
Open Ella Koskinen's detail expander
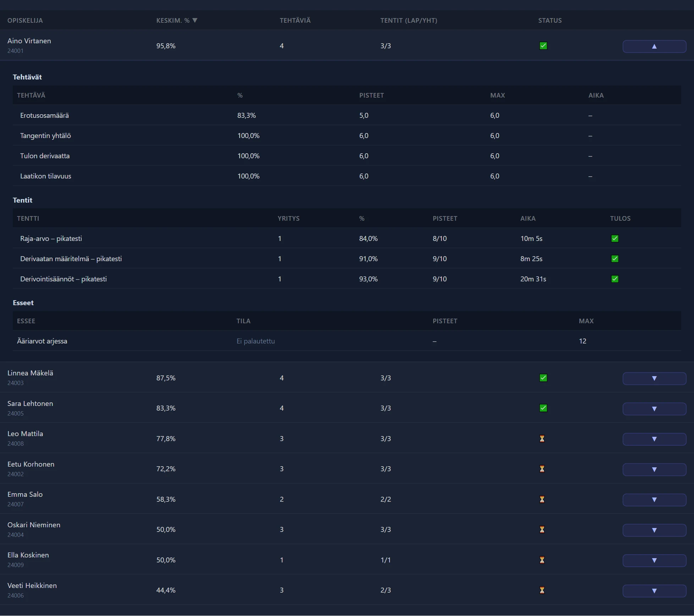tap(654, 561)
